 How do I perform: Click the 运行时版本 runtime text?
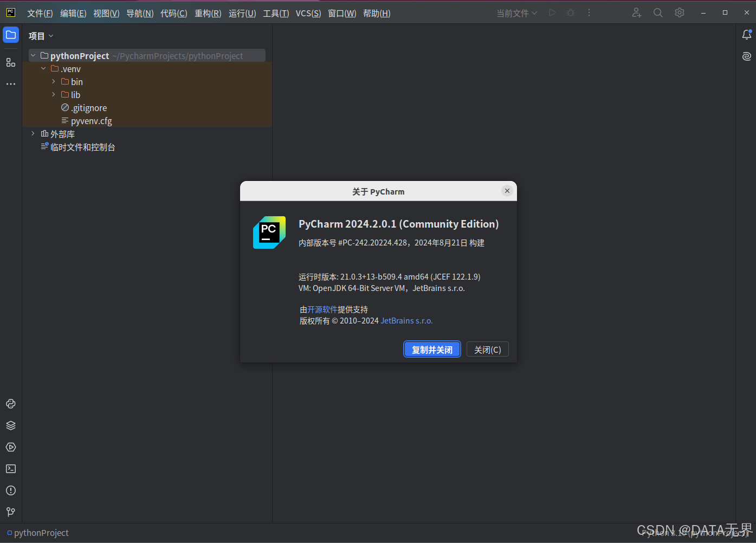click(389, 276)
